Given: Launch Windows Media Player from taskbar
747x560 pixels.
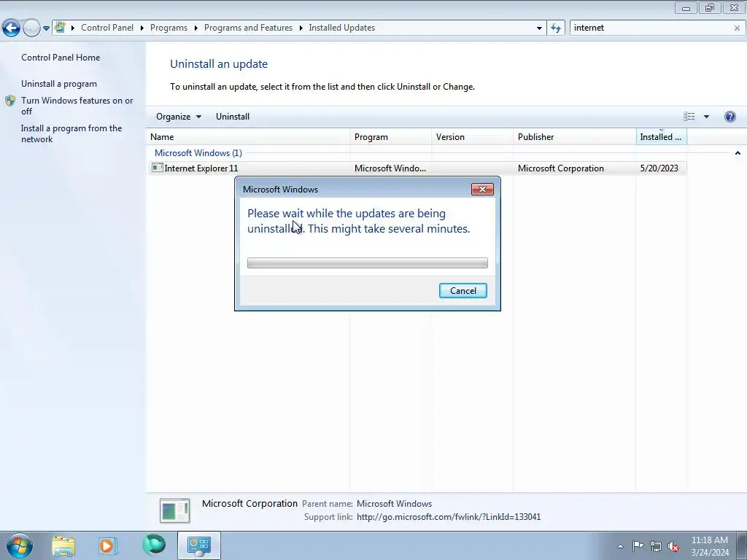Looking at the screenshot, I should pyautogui.click(x=108, y=546).
